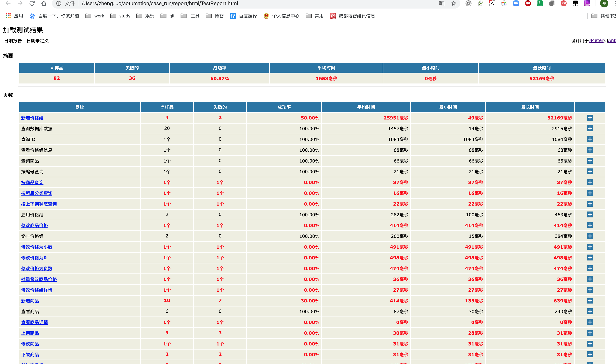Click the 上架商品 link

pos(30,333)
